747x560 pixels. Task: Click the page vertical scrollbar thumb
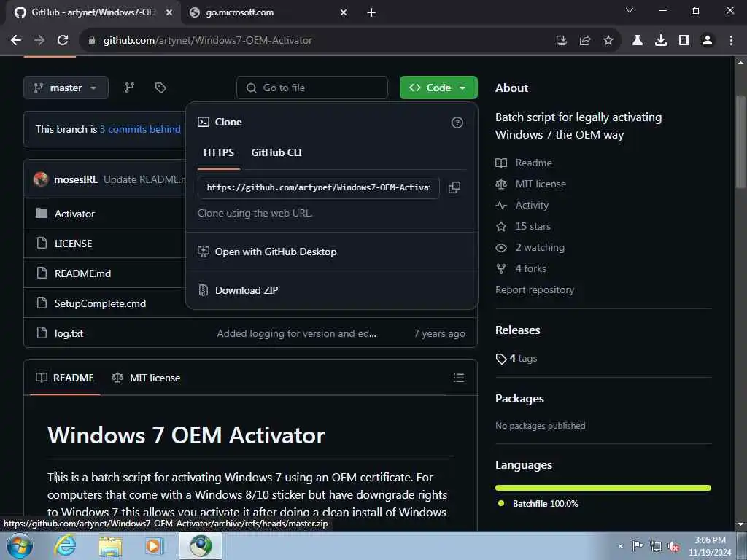(x=740, y=142)
